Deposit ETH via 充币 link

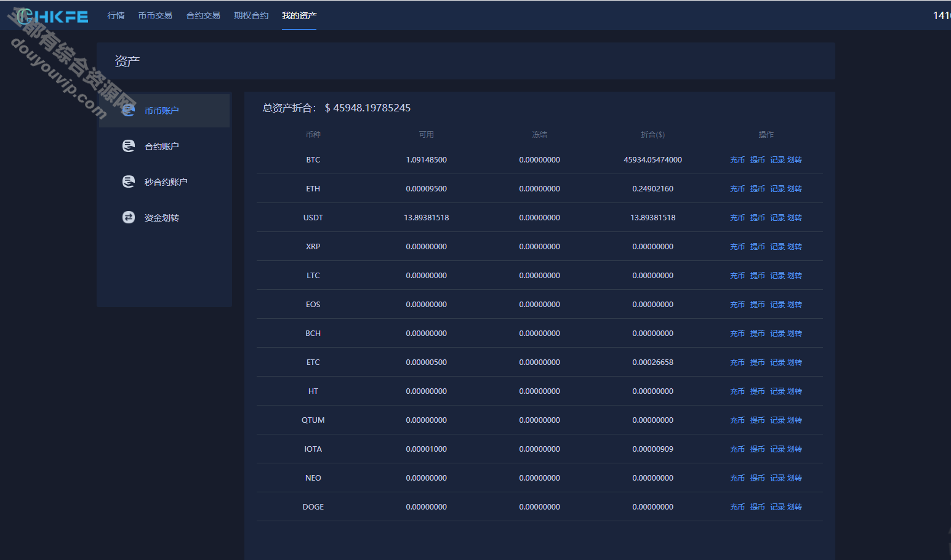coord(737,189)
